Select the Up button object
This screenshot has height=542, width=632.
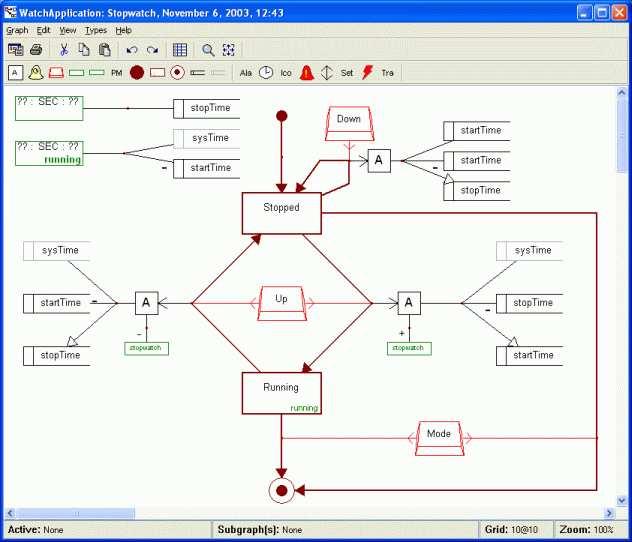point(282,303)
